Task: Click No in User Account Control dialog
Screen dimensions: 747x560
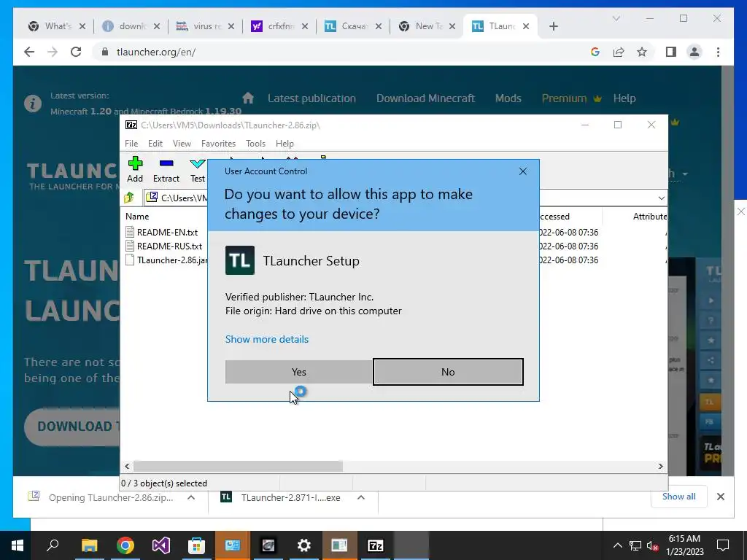Action: tap(448, 372)
